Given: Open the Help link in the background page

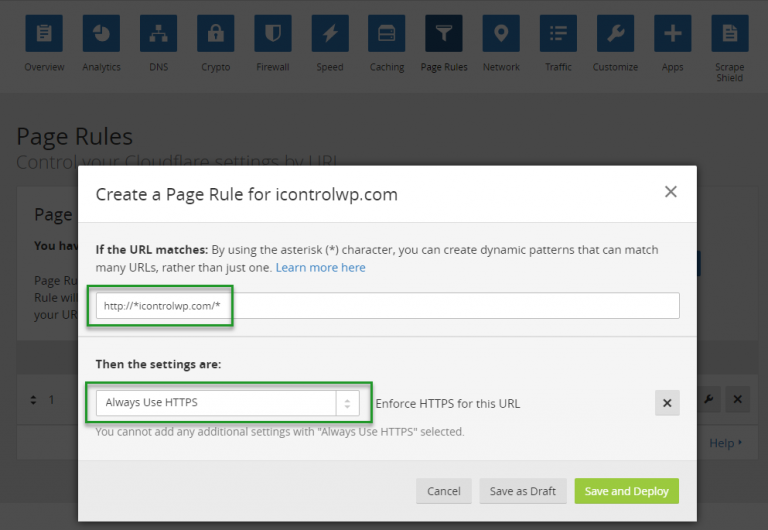Looking at the screenshot, I should click(x=725, y=443).
